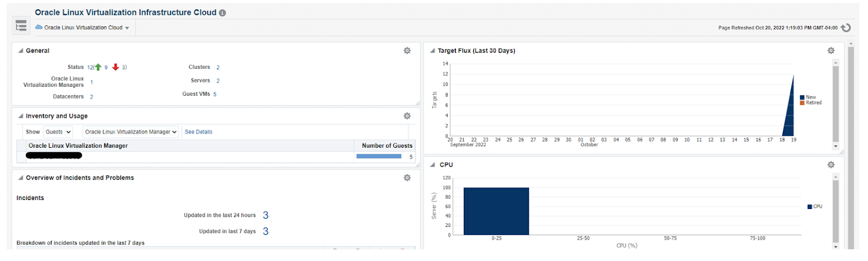The height and width of the screenshot is (261, 868).
Task: Open Oracle Linux Virtualization Manager dropdown
Action: (131, 132)
